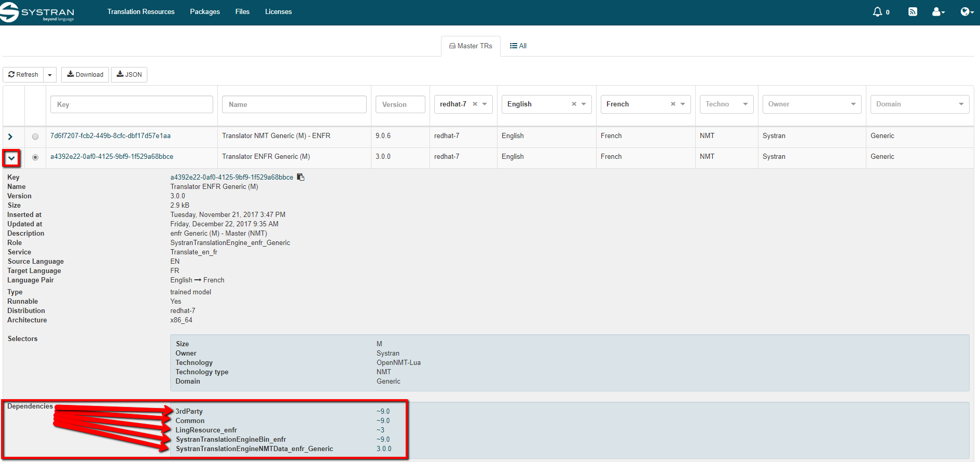Click version cell 9.0.6
Screen dimensions: 980x462
tap(383, 135)
